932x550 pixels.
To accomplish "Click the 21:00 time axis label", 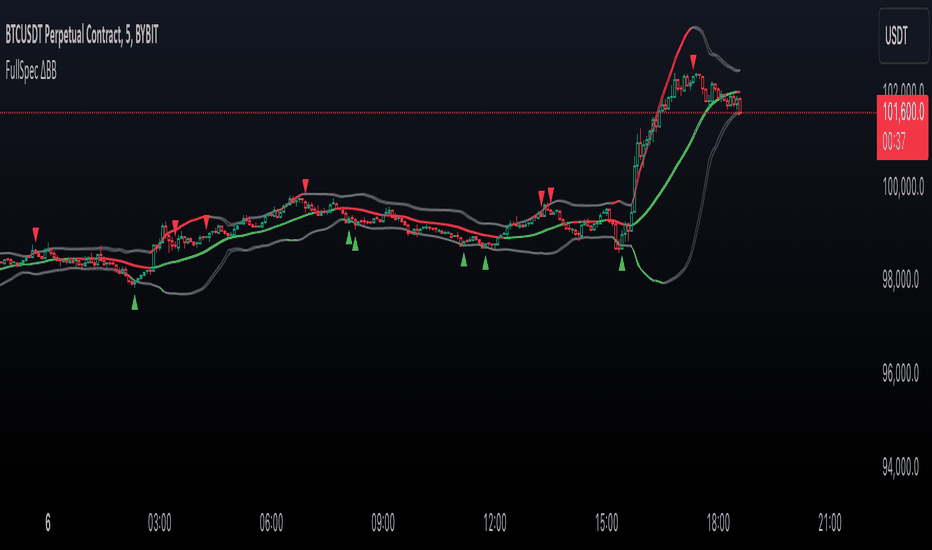I will point(830,523).
